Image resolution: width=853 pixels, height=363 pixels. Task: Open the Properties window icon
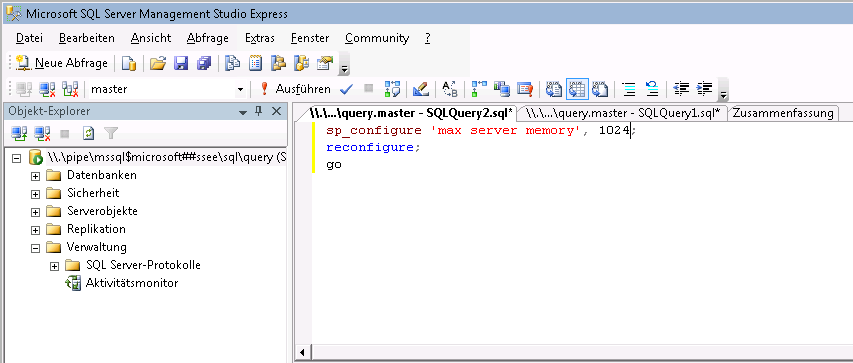coord(325,63)
